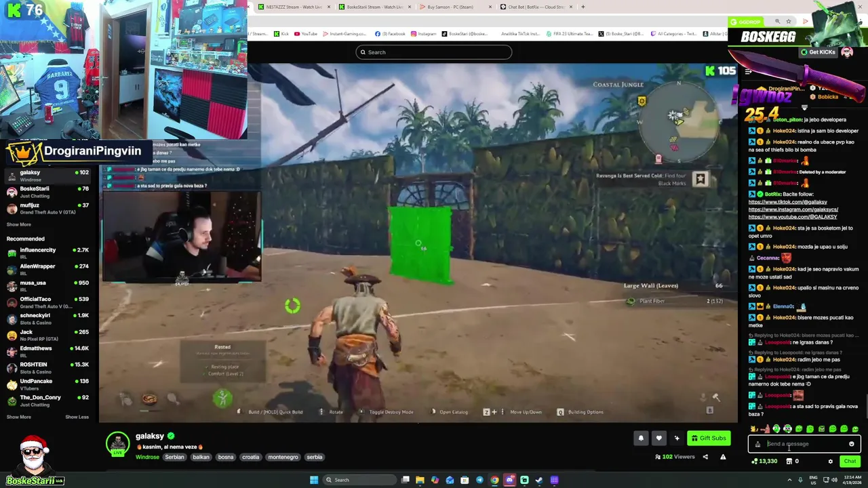The height and width of the screenshot is (488, 868).
Task: Click the zoom magnifier icon in address bar
Action: [x=777, y=22]
